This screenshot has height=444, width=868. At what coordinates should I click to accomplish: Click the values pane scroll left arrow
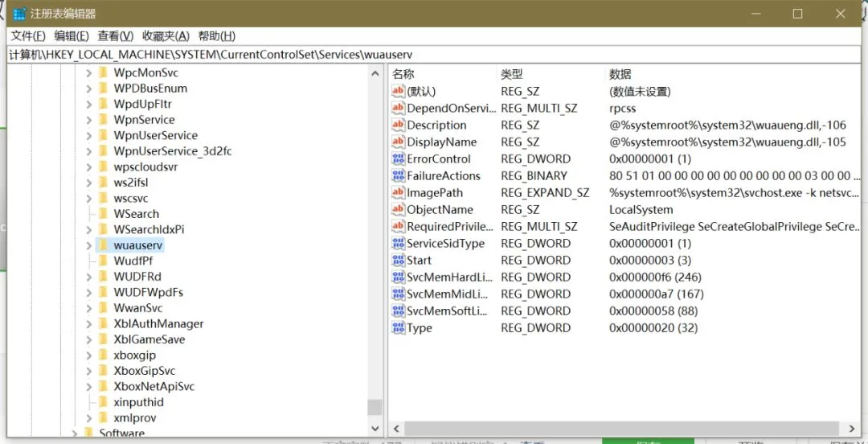396,429
